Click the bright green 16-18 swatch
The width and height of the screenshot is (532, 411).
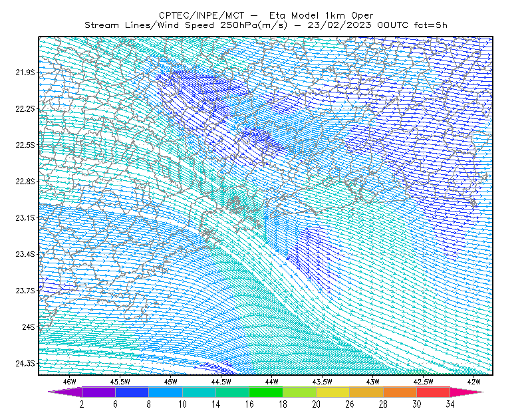tap(266, 392)
